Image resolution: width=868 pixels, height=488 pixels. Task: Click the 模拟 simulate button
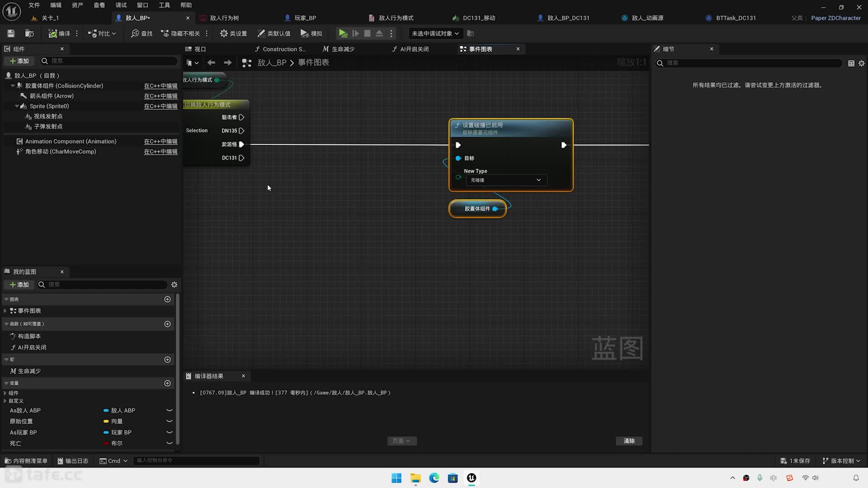tap(311, 33)
